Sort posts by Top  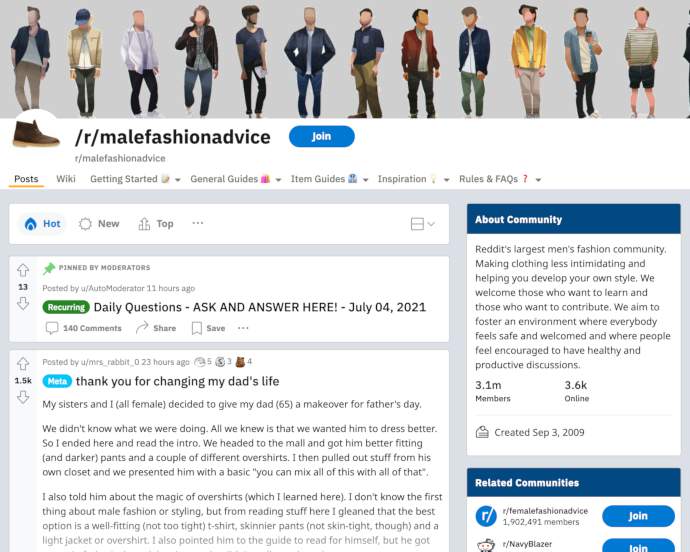pos(156,224)
